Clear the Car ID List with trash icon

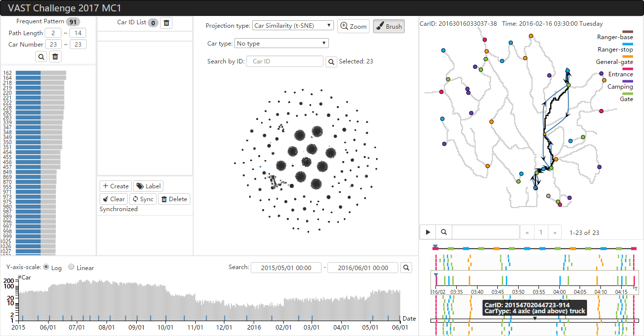pyautogui.click(x=166, y=23)
